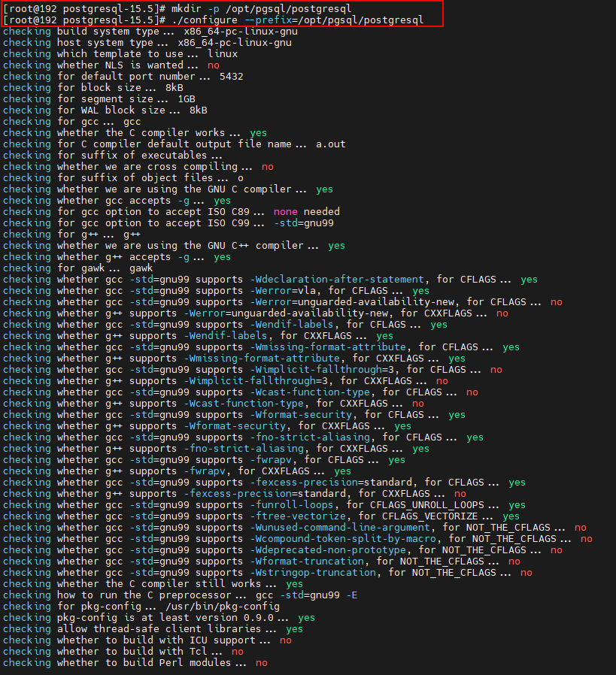Click the g++ -fno-strict-aliasing CXXFLAGS line

point(217,448)
